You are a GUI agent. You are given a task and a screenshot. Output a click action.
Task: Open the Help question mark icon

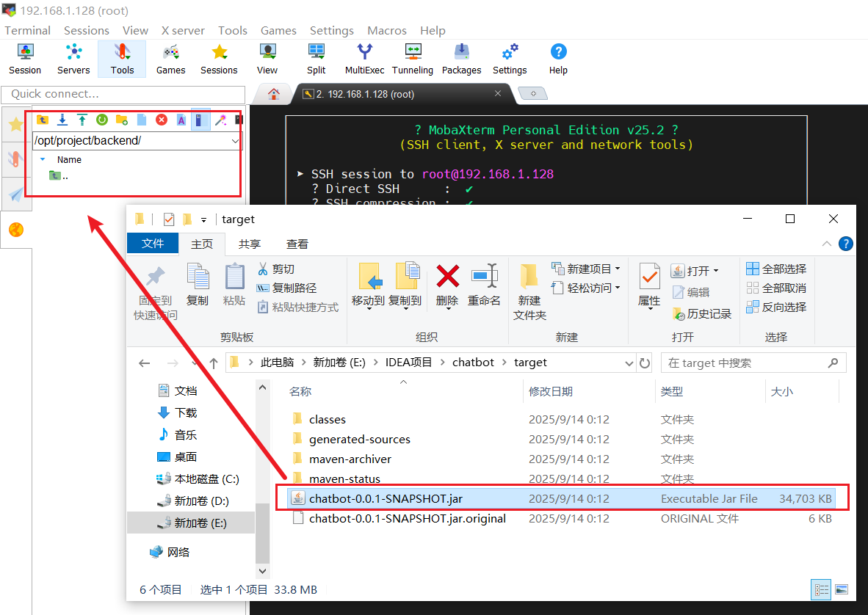click(x=559, y=59)
